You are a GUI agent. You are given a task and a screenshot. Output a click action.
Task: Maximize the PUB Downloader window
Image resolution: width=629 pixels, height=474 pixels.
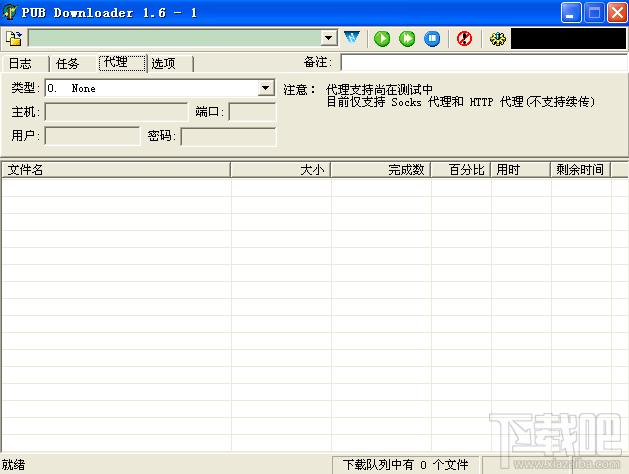pyautogui.click(x=595, y=13)
